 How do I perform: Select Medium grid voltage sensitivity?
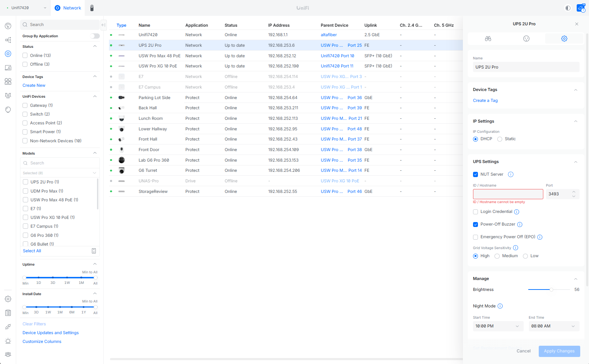click(x=497, y=256)
